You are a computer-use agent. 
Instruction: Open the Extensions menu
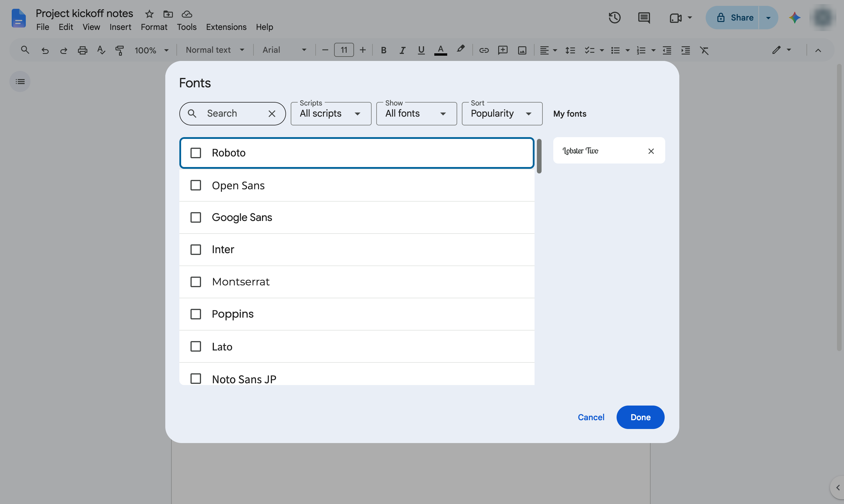click(226, 27)
